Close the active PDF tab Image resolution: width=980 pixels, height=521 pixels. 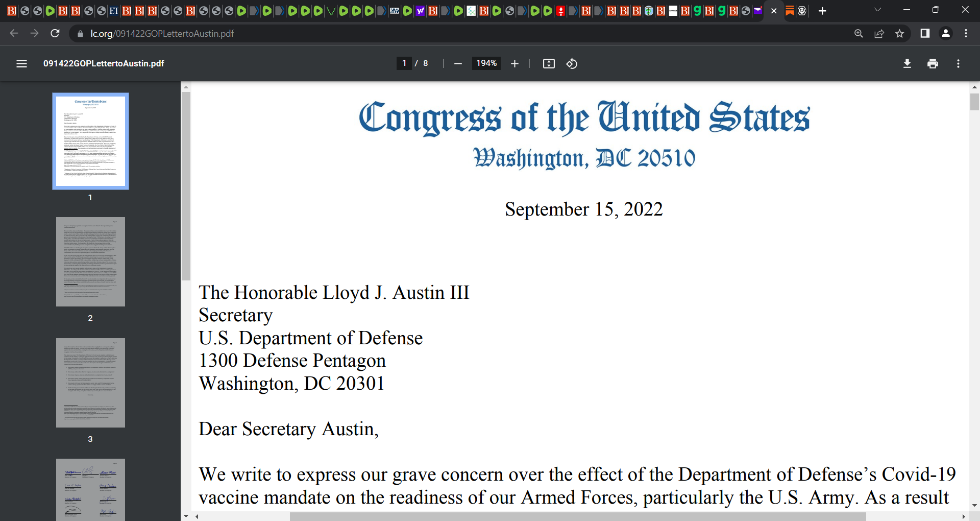click(x=774, y=11)
